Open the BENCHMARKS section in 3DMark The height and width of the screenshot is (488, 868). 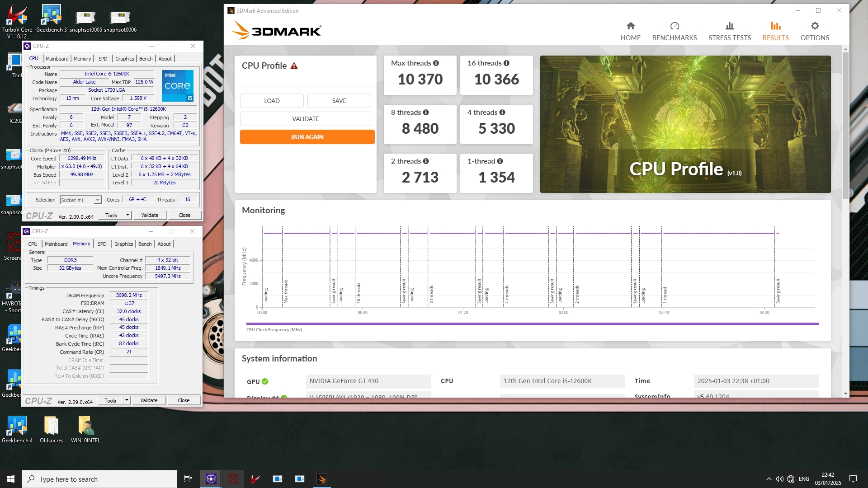click(675, 31)
